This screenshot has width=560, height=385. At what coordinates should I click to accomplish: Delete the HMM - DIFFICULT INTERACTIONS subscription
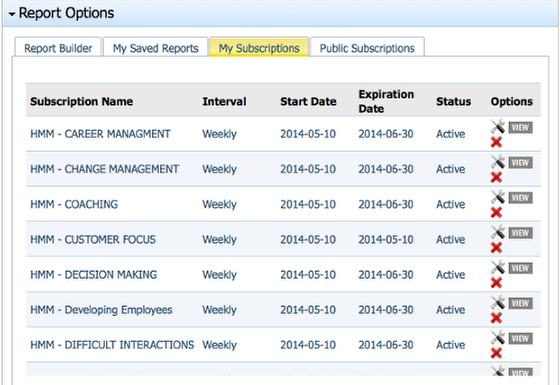[496, 353]
